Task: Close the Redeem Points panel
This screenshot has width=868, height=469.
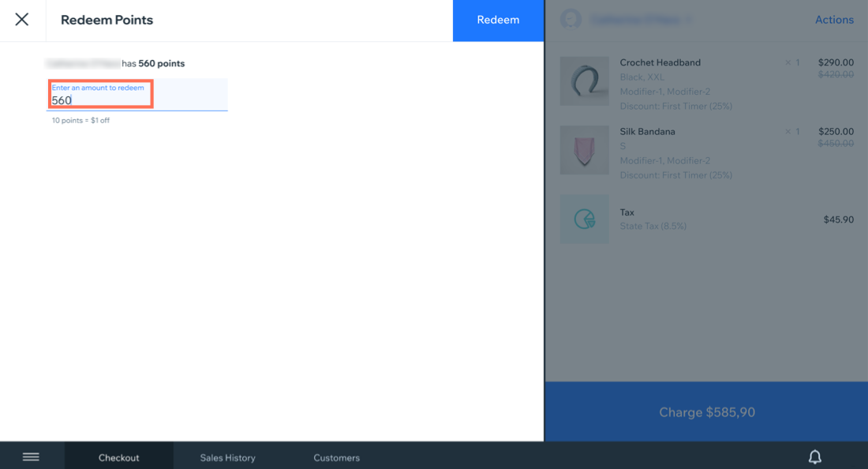Action: [x=22, y=20]
